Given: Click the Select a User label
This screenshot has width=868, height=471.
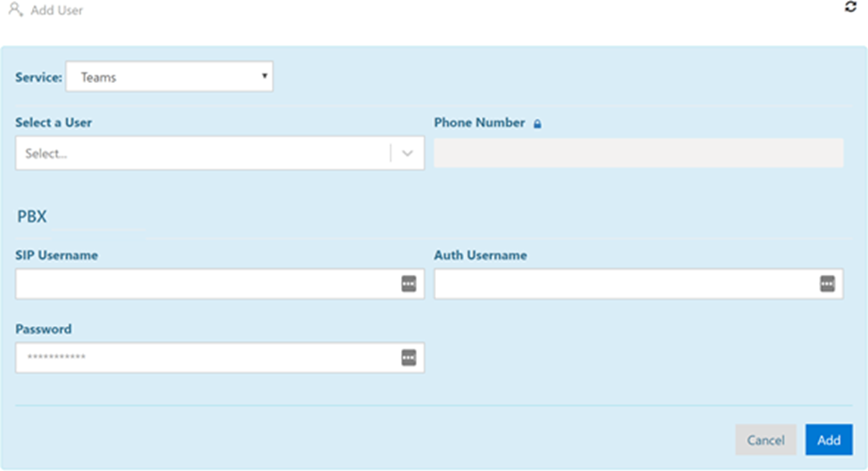Looking at the screenshot, I should 54,122.
